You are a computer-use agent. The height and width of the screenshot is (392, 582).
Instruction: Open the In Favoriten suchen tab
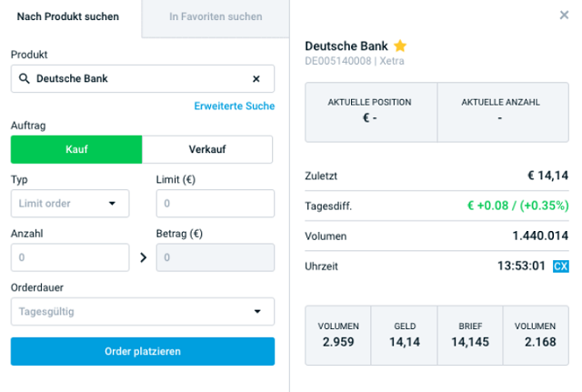216,16
